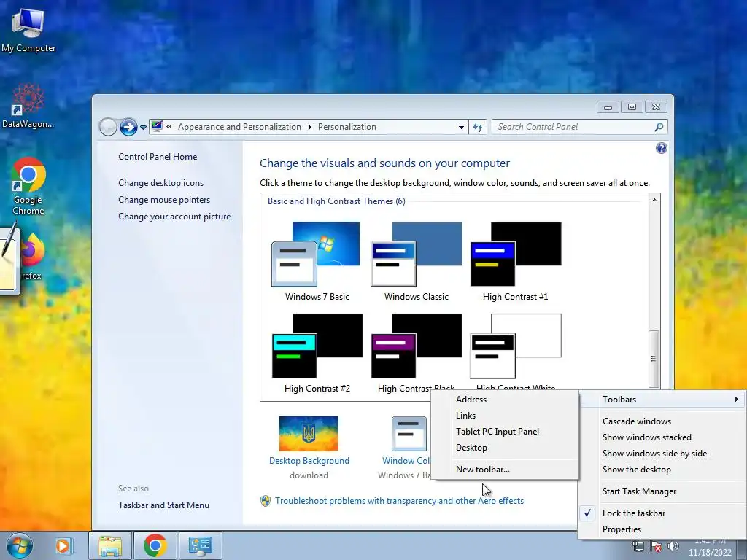
Task: Open Control Panel Home link
Action: pos(158,157)
